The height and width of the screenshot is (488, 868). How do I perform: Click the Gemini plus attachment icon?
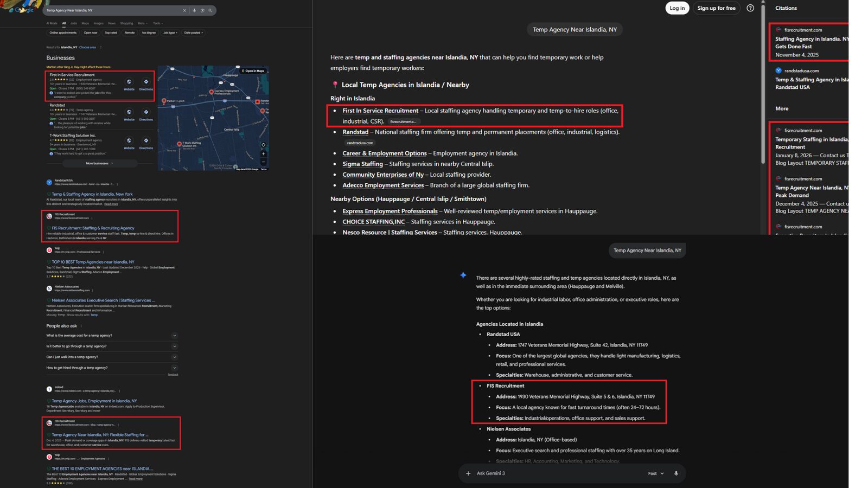[468, 473]
